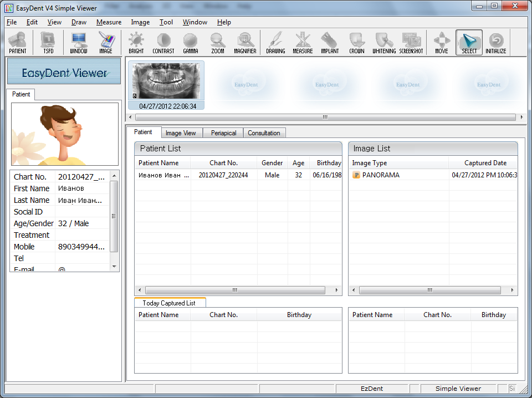Open the Help menu
Screen dimensions: 532x398
point(224,22)
